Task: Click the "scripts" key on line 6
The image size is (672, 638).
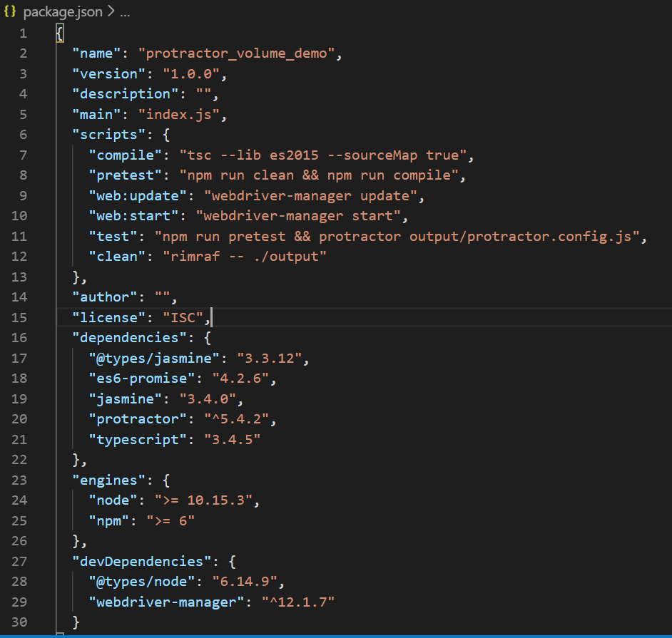Action: [x=105, y=134]
